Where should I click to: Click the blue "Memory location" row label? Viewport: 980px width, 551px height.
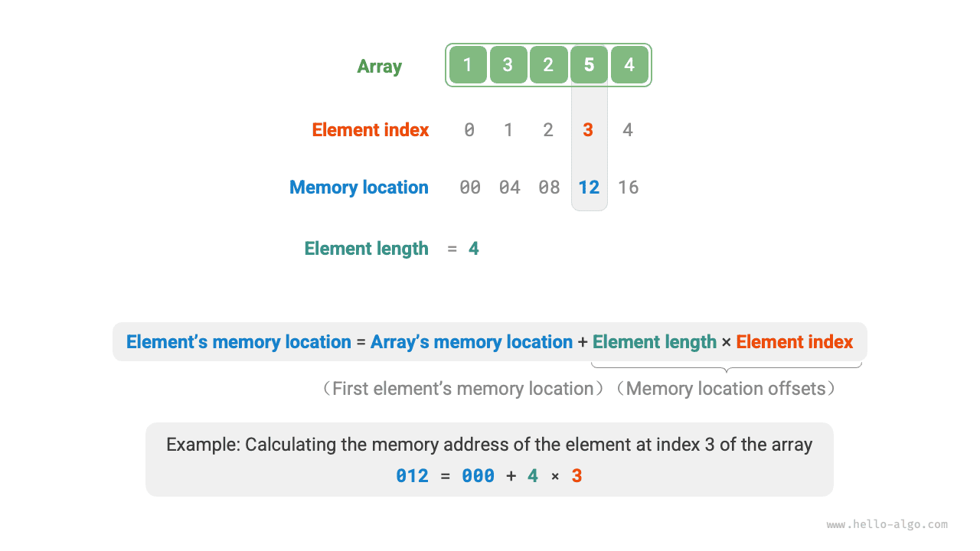359,187
